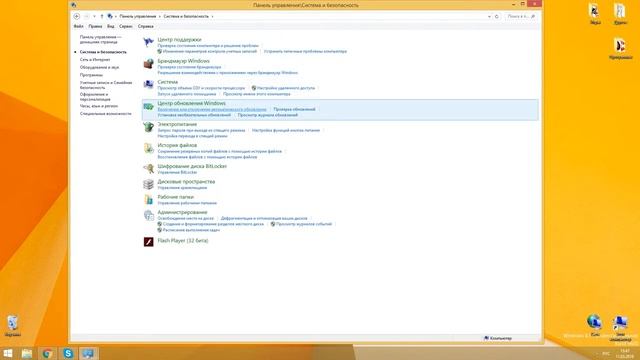640x360 pixels.
Task: Select Сеть и Интернет in sidebar
Action: (95, 60)
